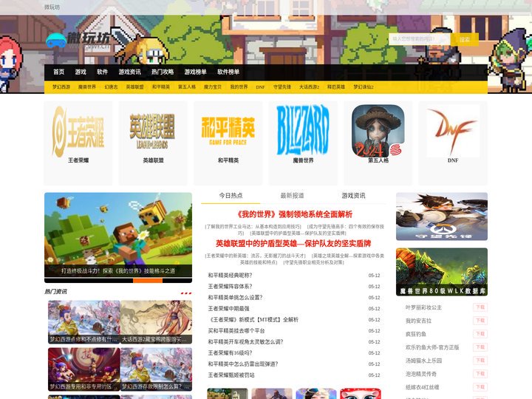Click the 微玩坊 site logo

point(78,41)
